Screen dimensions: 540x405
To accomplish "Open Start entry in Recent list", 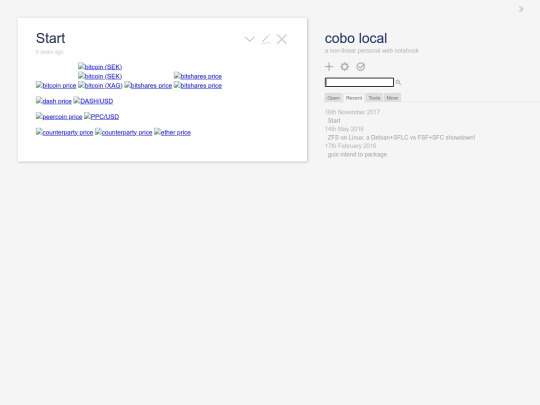I will click(x=334, y=121).
